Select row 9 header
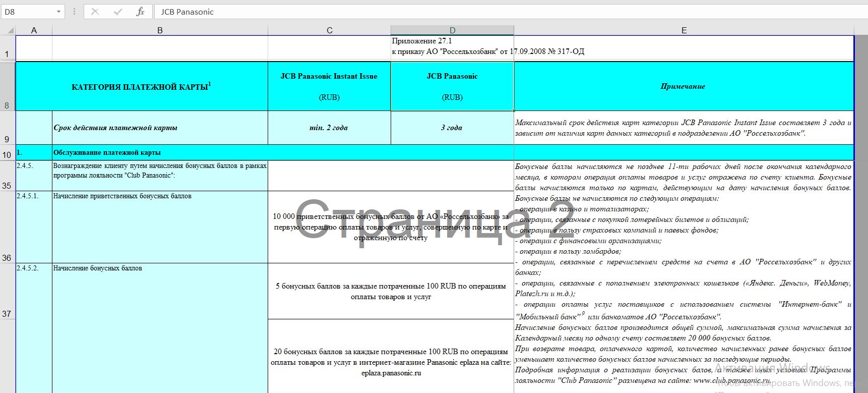868x393 pixels. 7,128
